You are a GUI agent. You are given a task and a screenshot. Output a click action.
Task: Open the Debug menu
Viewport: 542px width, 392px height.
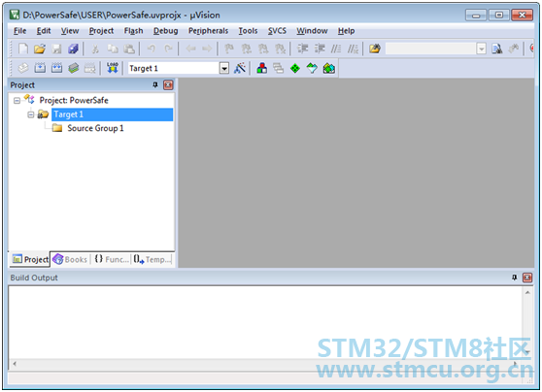tap(165, 31)
